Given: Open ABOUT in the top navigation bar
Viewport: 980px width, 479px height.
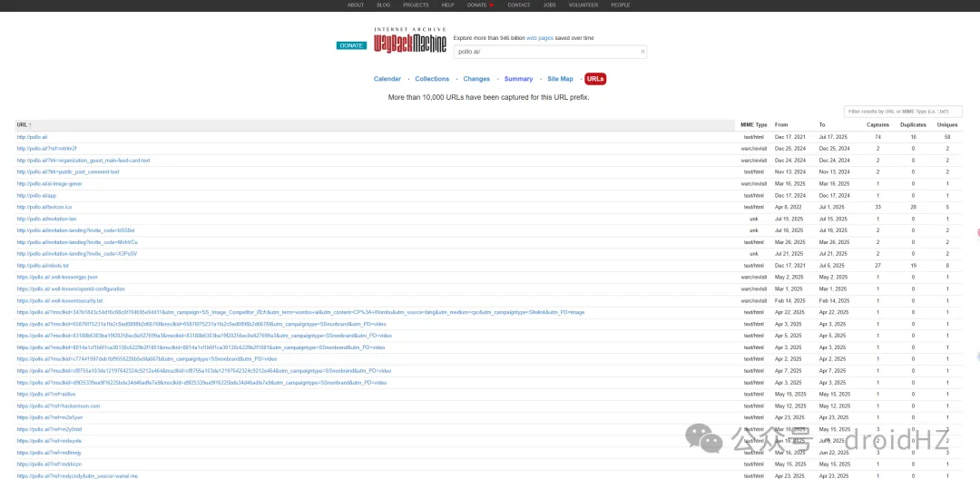Looking at the screenshot, I should click(356, 5).
